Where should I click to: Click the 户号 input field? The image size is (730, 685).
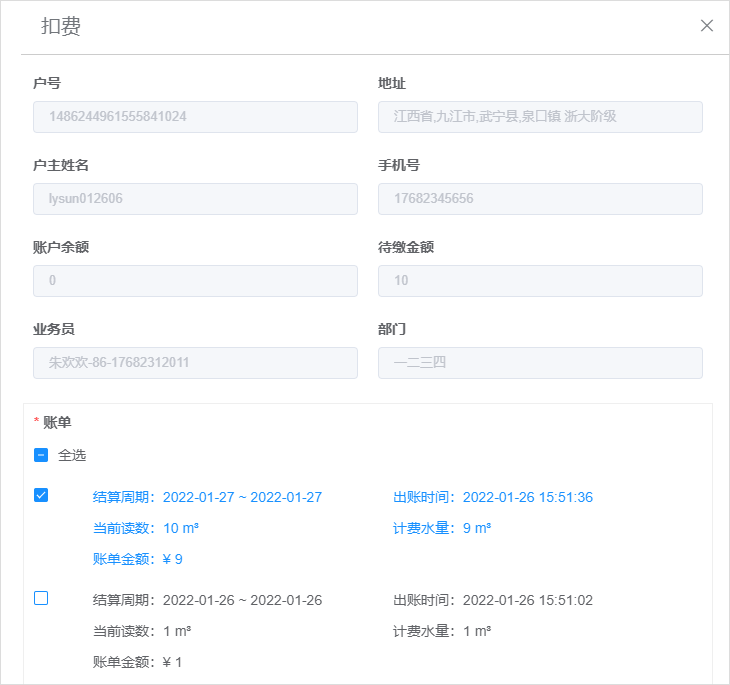(x=196, y=117)
